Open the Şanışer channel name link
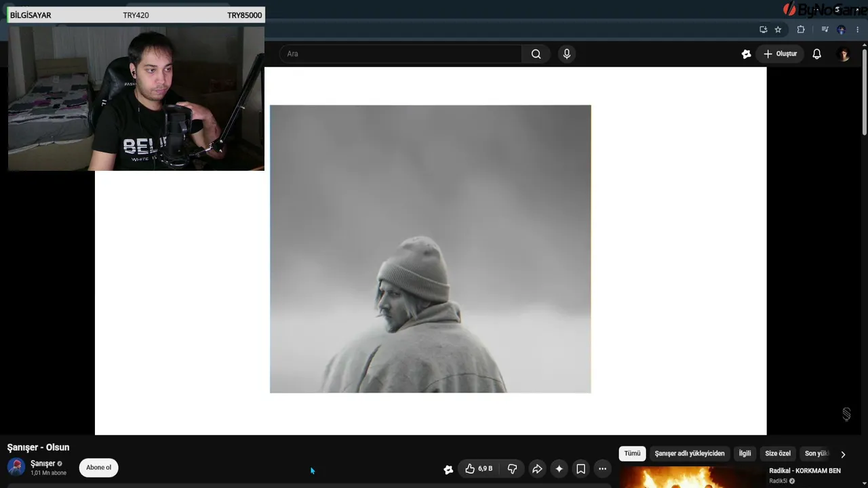Viewport: 868px width, 488px height. pos(43,464)
